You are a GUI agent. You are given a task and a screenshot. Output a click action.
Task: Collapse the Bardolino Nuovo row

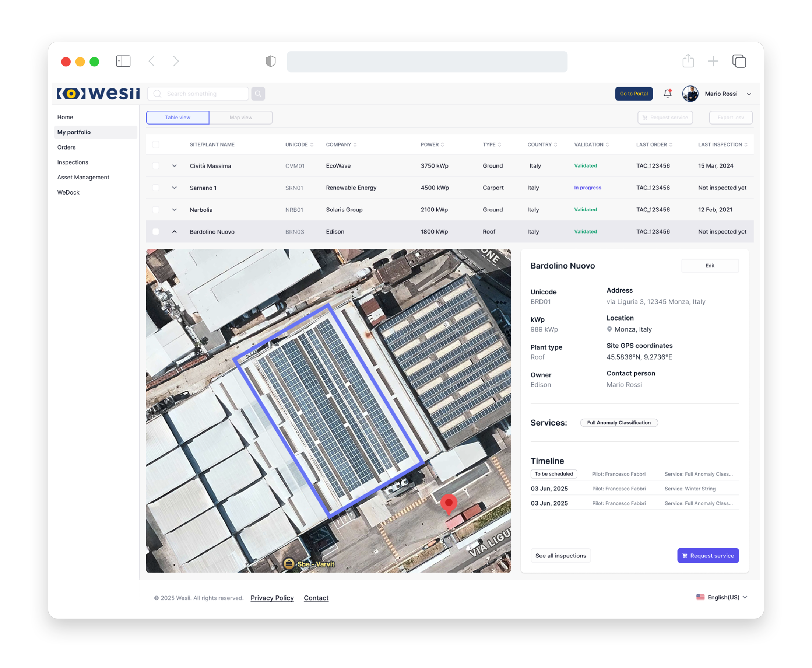coord(174,232)
